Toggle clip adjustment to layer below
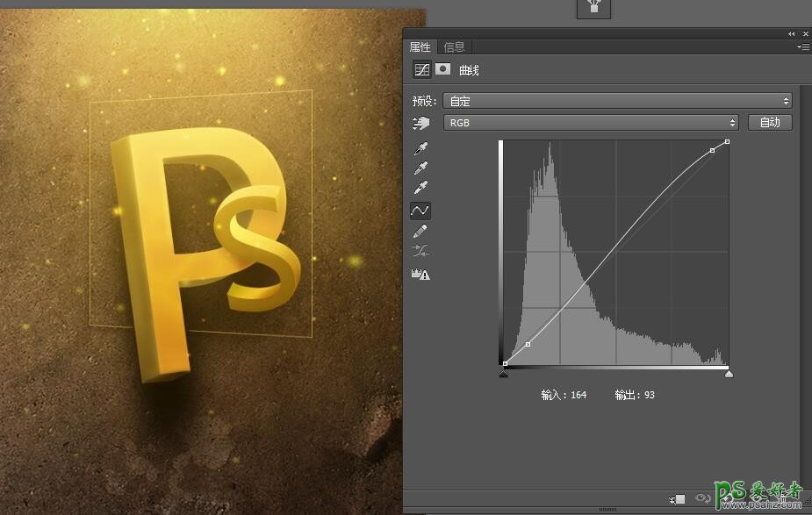812x515 pixels. point(677,499)
